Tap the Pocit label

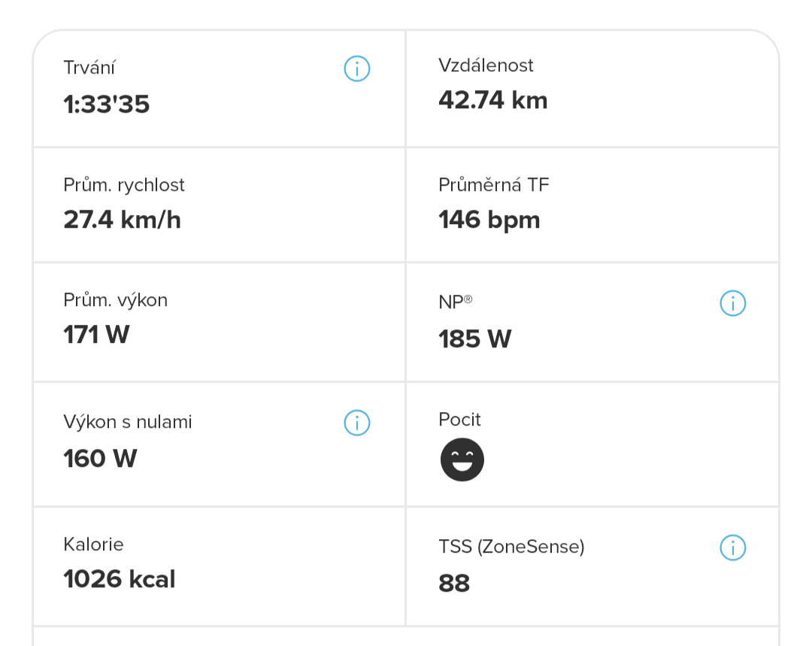coord(459,420)
